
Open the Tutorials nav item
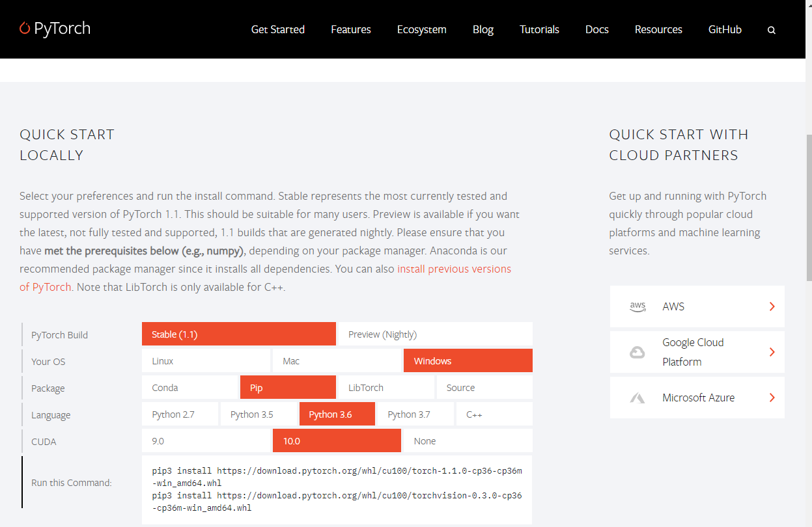pyautogui.click(x=539, y=29)
